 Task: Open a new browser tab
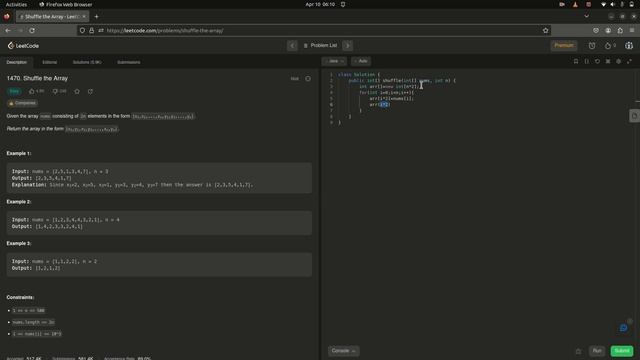tap(96, 17)
